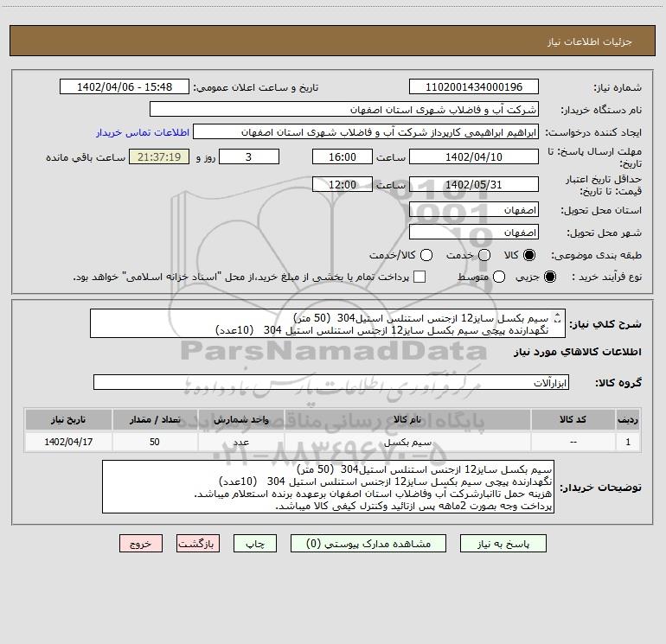Click the تاریخ نیاز column header
Viewport: 666px width, 644px height.
tap(68, 419)
